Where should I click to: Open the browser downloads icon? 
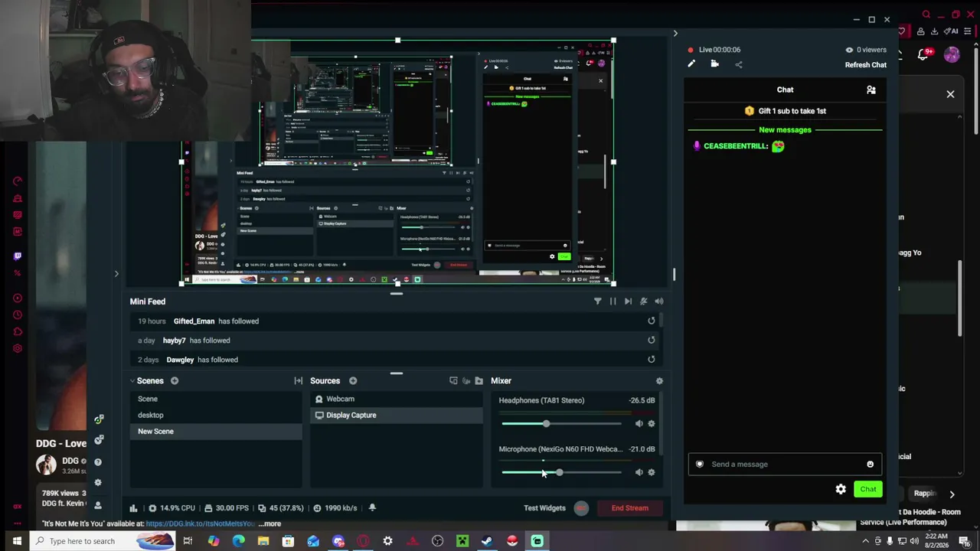(934, 31)
